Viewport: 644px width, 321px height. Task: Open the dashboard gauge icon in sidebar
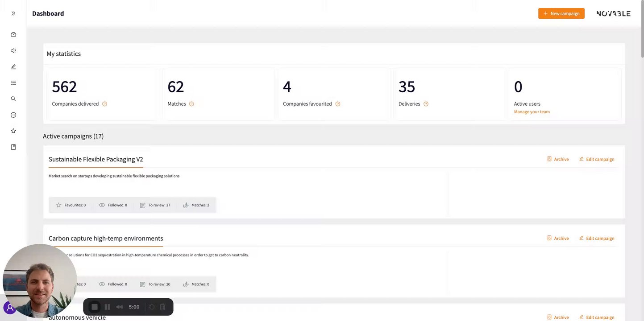tap(13, 35)
